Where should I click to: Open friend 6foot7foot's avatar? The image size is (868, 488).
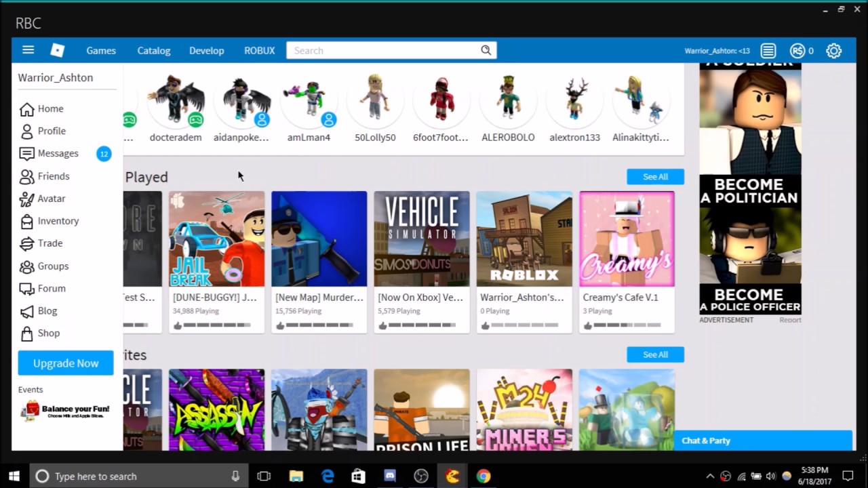point(441,99)
